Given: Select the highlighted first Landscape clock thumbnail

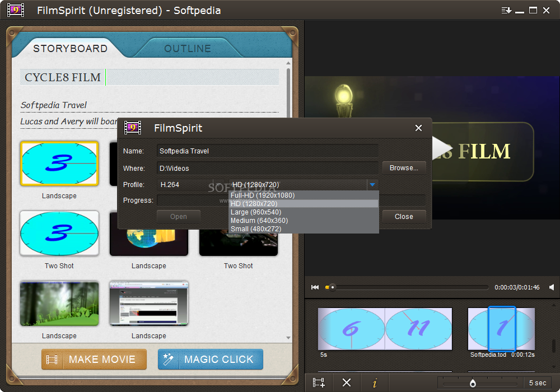Looking at the screenshot, I should [x=59, y=164].
